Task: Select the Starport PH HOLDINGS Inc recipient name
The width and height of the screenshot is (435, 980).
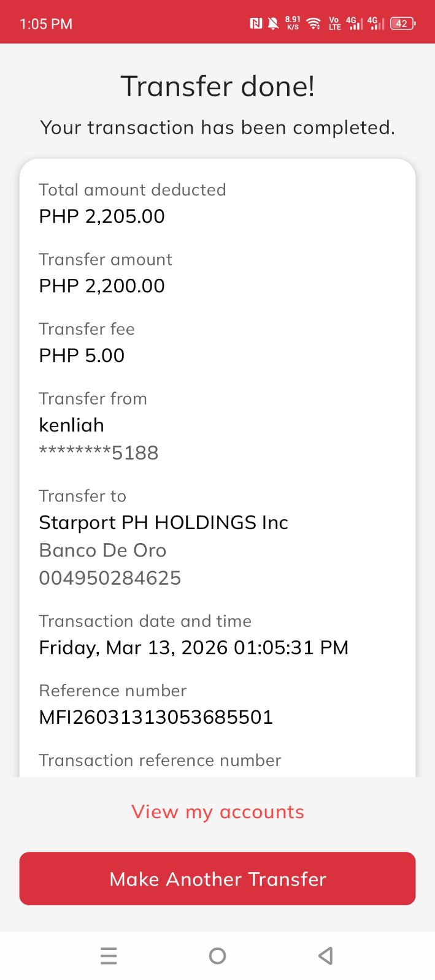Action: click(x=163, y=523)
